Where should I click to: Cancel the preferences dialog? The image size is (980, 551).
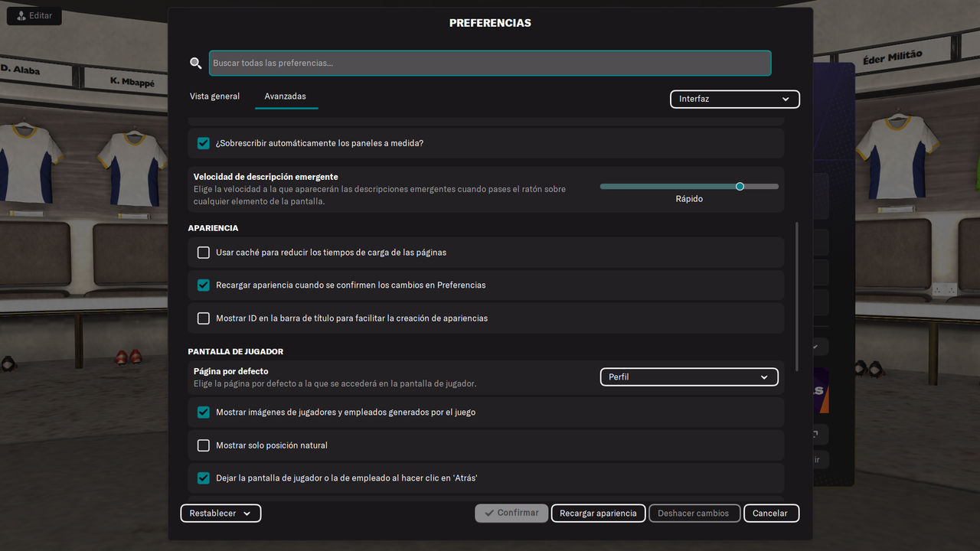[x=771, y=514]
